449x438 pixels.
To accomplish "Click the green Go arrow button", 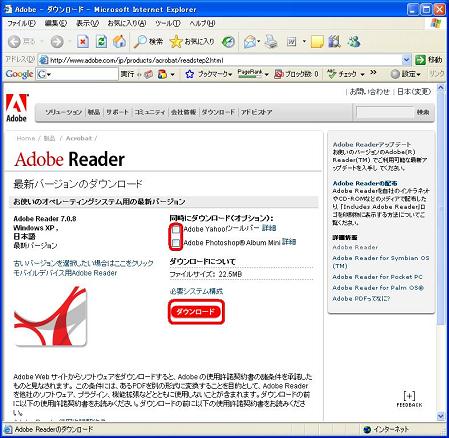I will [x=421, y=60].
